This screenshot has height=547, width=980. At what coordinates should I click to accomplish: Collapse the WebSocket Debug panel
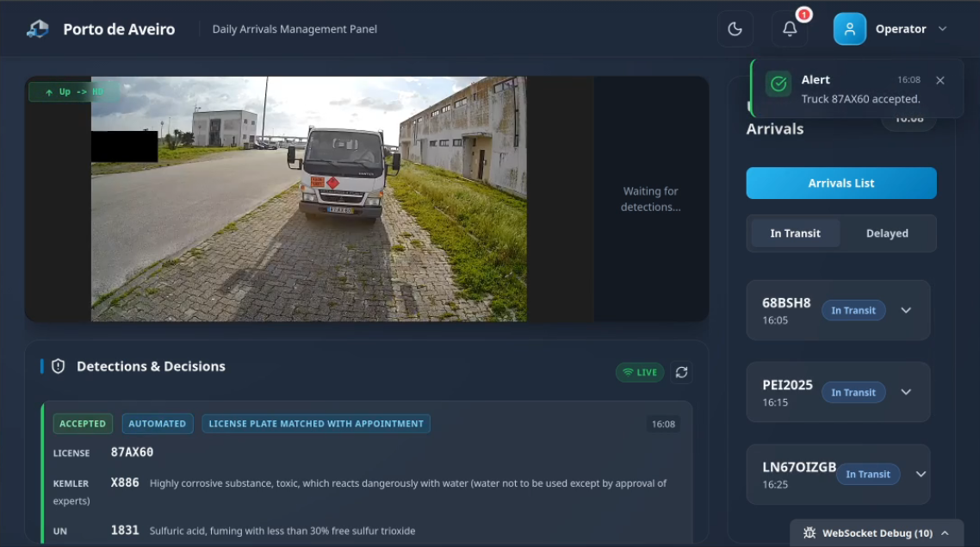(x=945, y=532)
